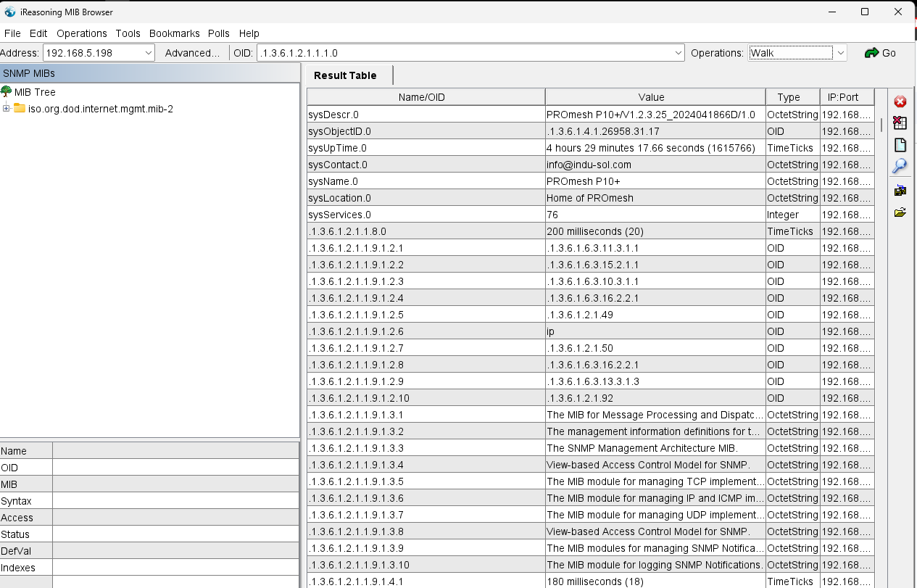Click the Advanced... button
917x588 pixels.
click(192, 53)
